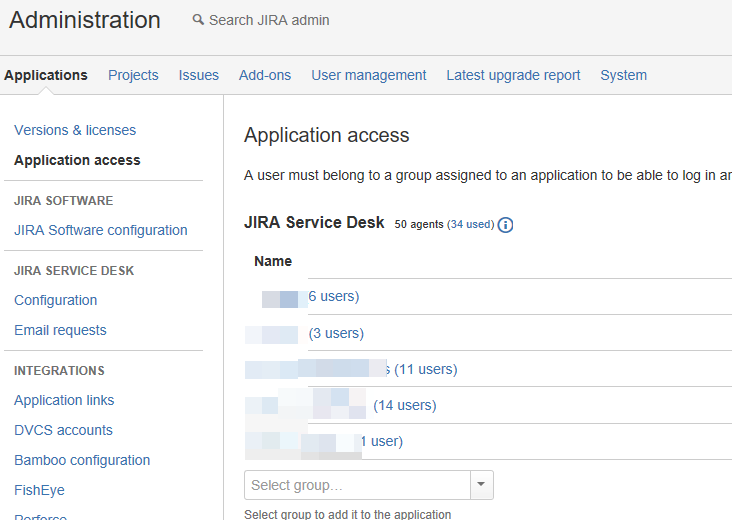
Task: Click the Name column header
Action: coord(273,261)
